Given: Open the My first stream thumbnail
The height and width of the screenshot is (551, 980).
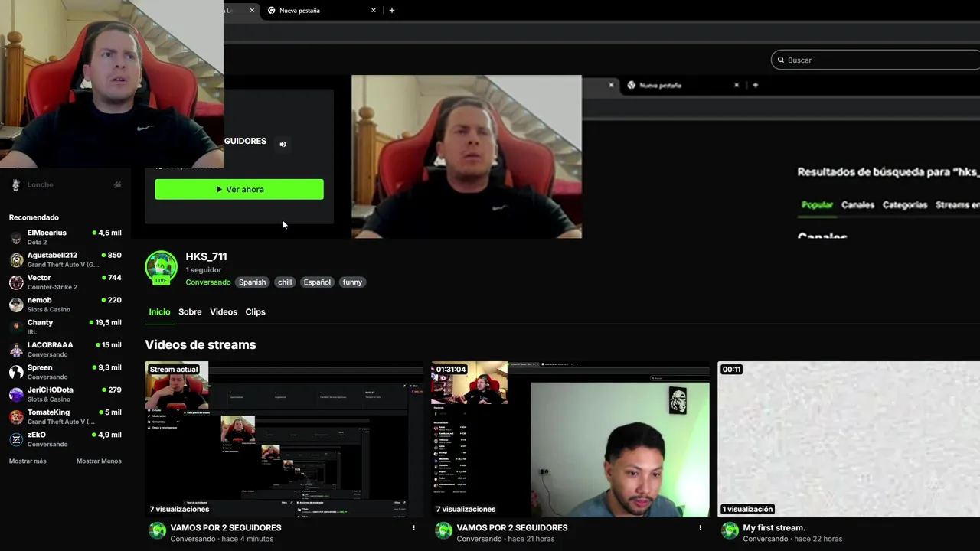Looking at the screenshot, I should tap(849, 439).
